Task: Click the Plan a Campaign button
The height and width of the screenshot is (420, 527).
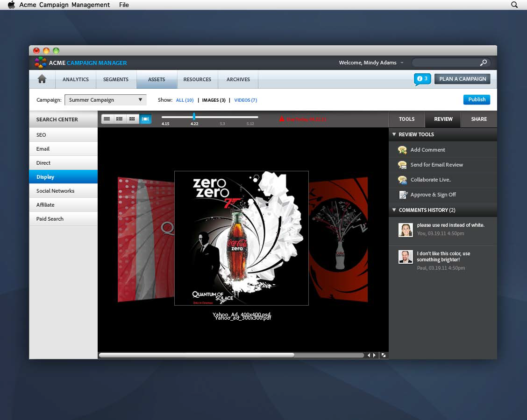Action: 463,79
